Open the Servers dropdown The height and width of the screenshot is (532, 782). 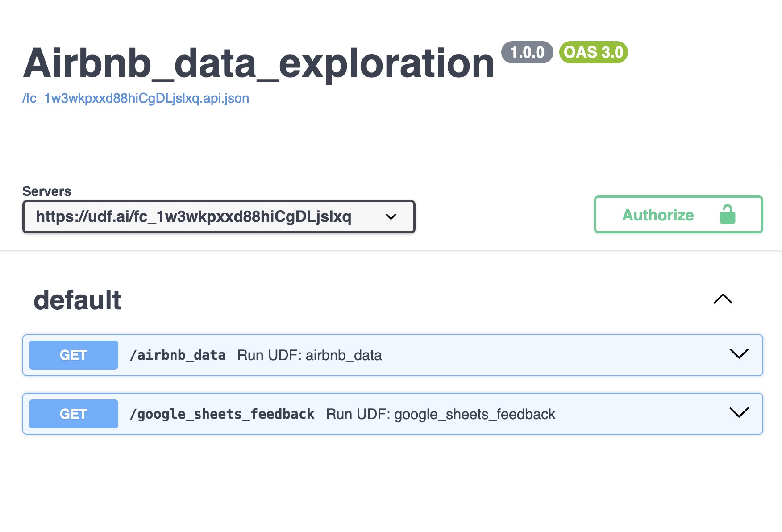219,216
